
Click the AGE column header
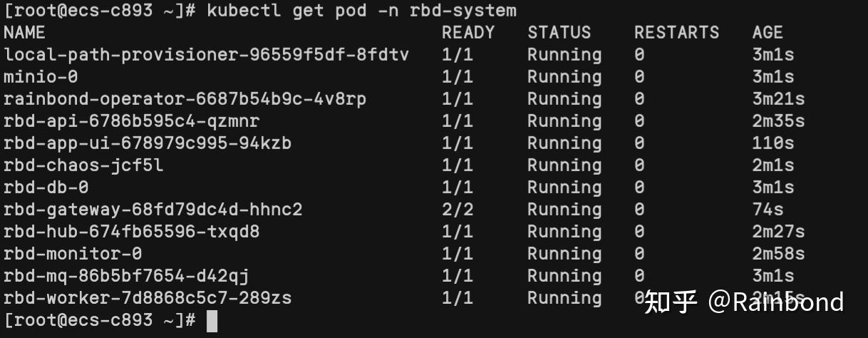click(x=768, y=33)
